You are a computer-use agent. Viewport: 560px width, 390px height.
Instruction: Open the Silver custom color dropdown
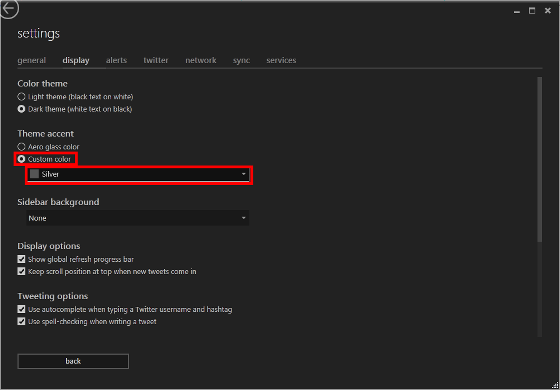point(138,174)
